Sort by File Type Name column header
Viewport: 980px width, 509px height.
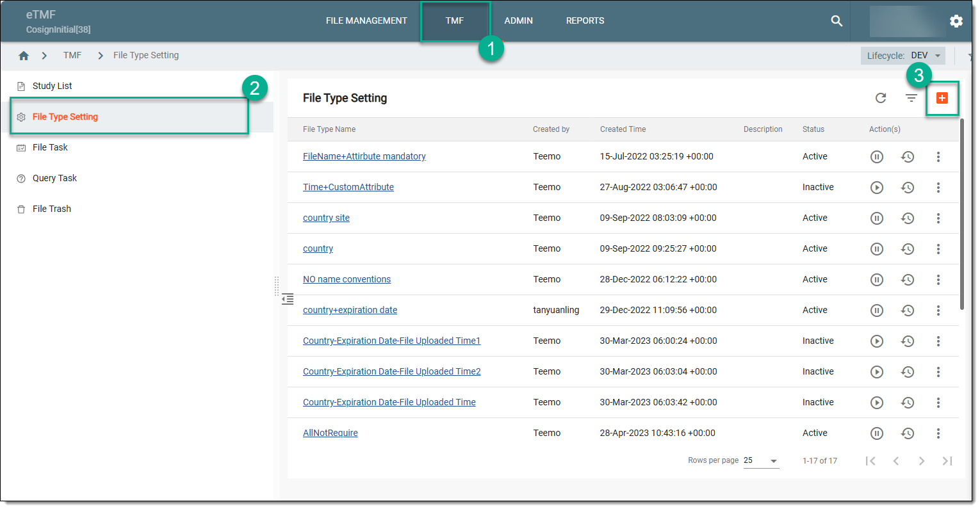tap(329, 129)
